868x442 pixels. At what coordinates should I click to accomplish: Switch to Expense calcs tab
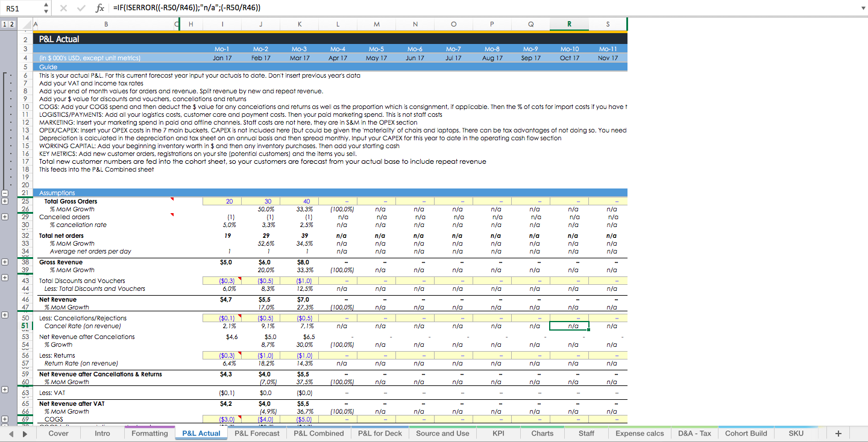640,434
